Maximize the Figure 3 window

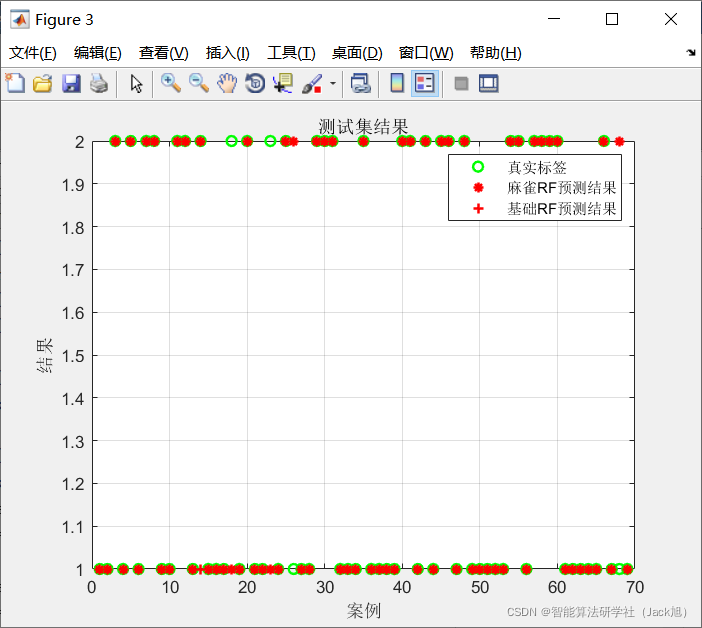612,19
